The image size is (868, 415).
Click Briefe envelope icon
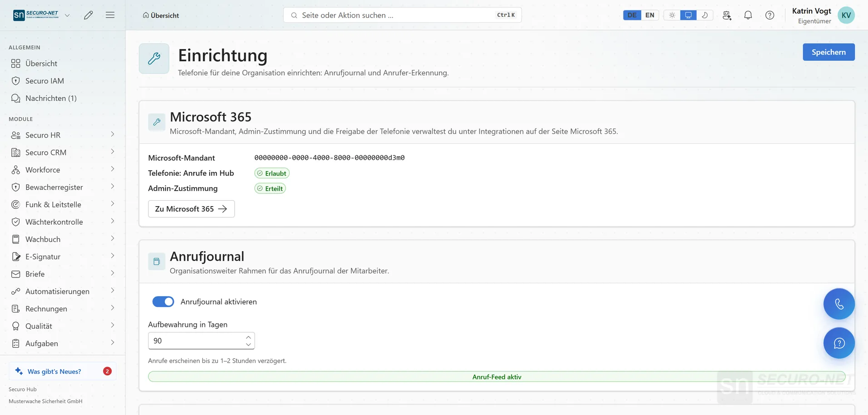pos(16,274)
